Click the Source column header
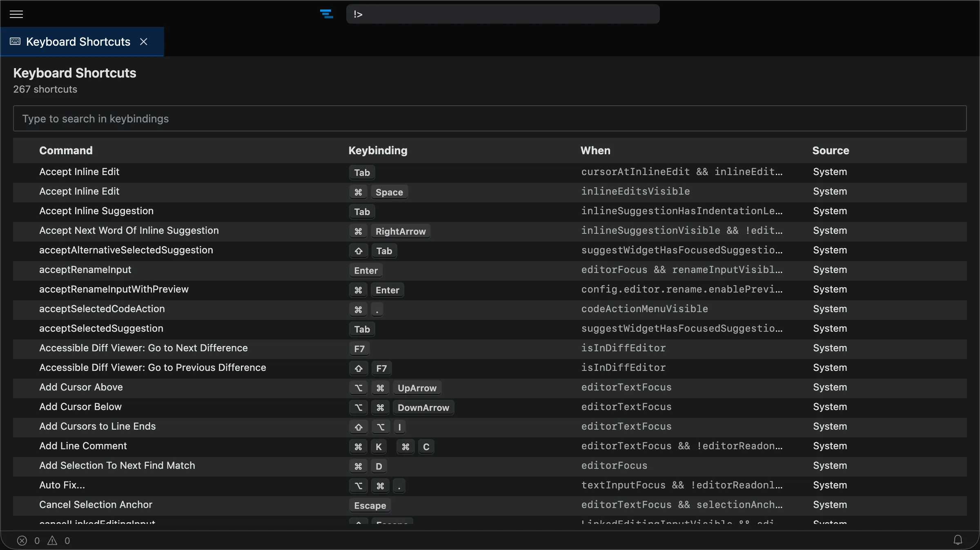 [831, 151]
